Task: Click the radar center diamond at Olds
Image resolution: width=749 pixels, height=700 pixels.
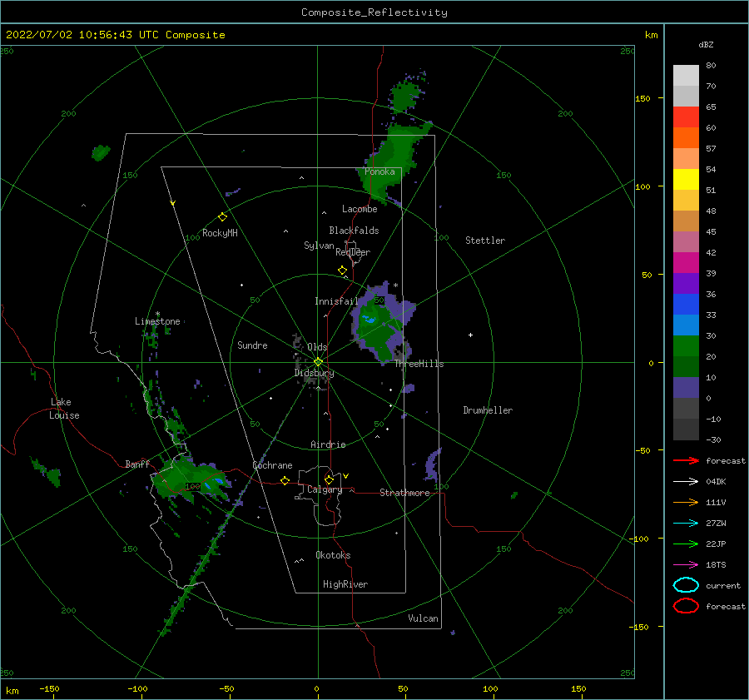Action: pos(318,362)
